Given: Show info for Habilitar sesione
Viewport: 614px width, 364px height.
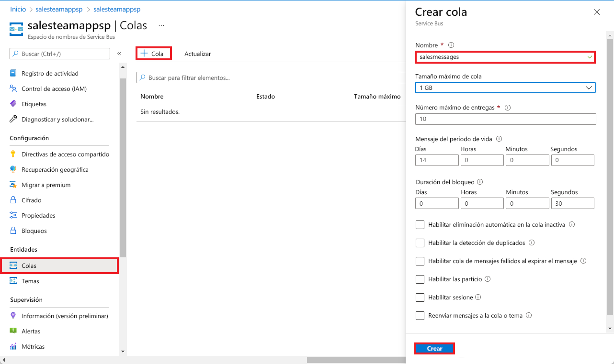Looking at the screenshot, I should [478, 297].
